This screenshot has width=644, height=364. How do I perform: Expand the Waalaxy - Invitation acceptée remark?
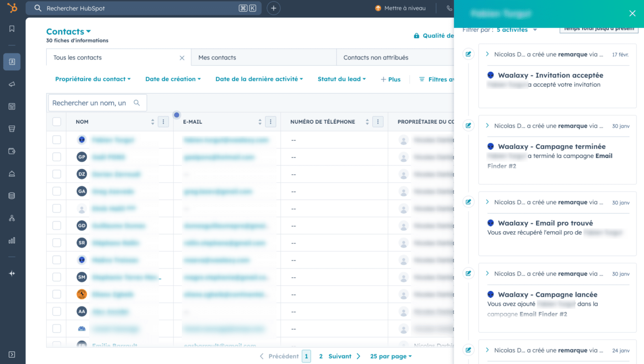click(488, 54)
